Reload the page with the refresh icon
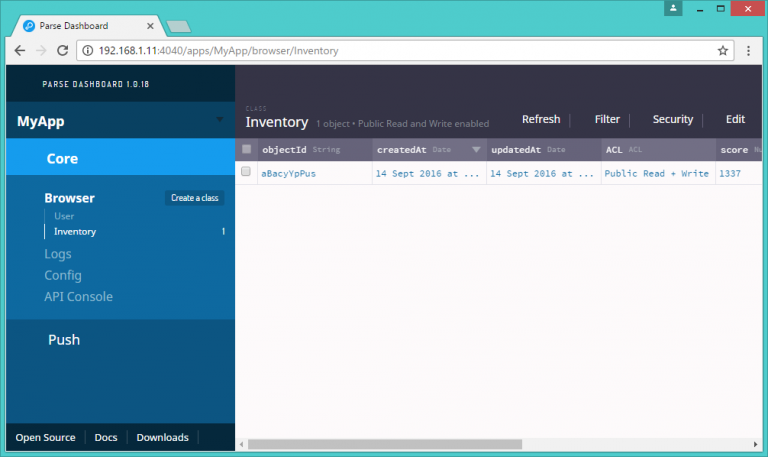 (62, 50)
